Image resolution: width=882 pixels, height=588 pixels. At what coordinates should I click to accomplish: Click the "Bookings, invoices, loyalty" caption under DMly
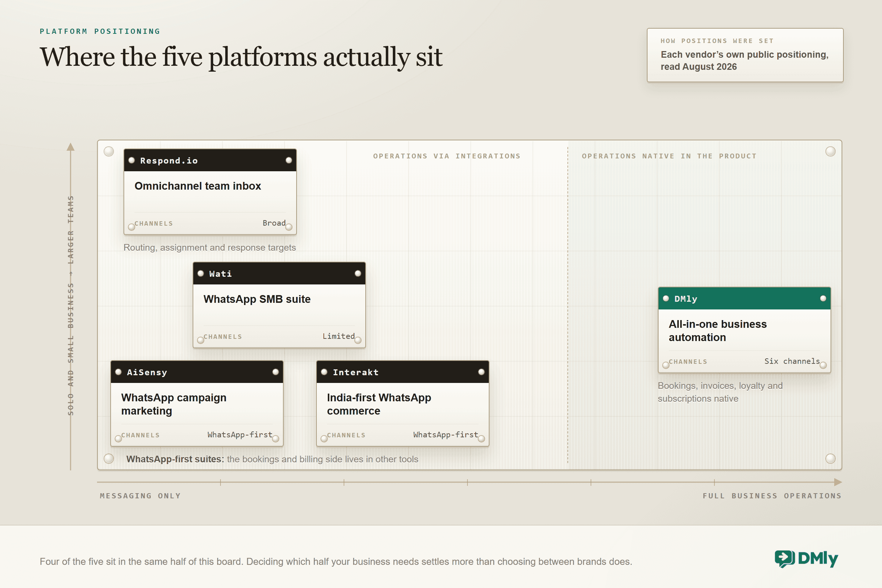pyautogui.click(x=720, y=392)
